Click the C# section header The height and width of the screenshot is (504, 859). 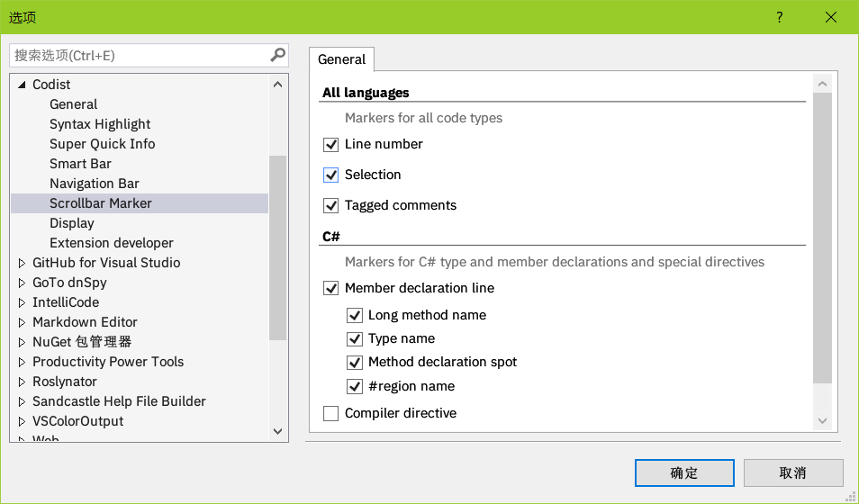click(330, 237)
